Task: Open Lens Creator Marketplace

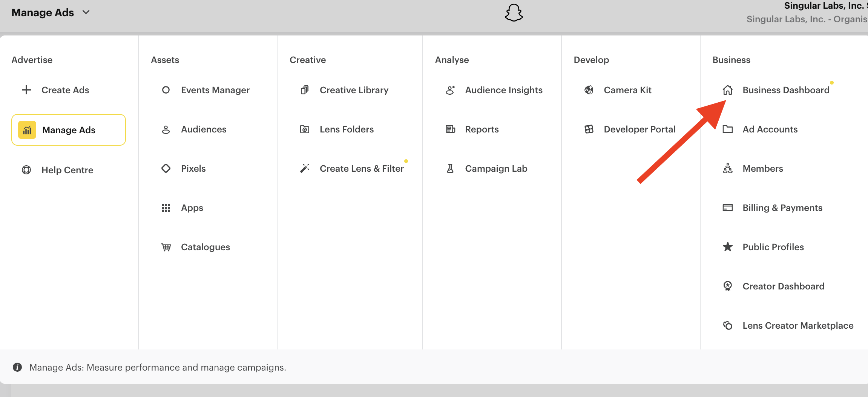Action: point(798,326)
